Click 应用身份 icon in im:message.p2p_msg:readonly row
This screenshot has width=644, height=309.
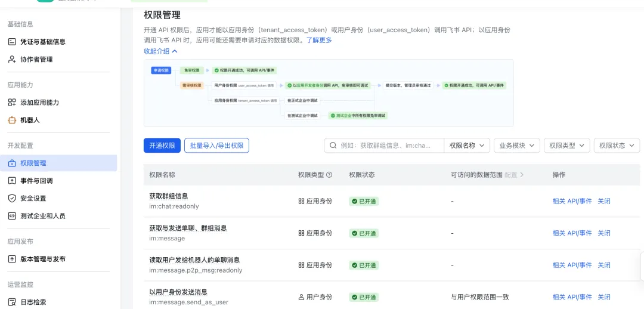(x=301, y=265)
